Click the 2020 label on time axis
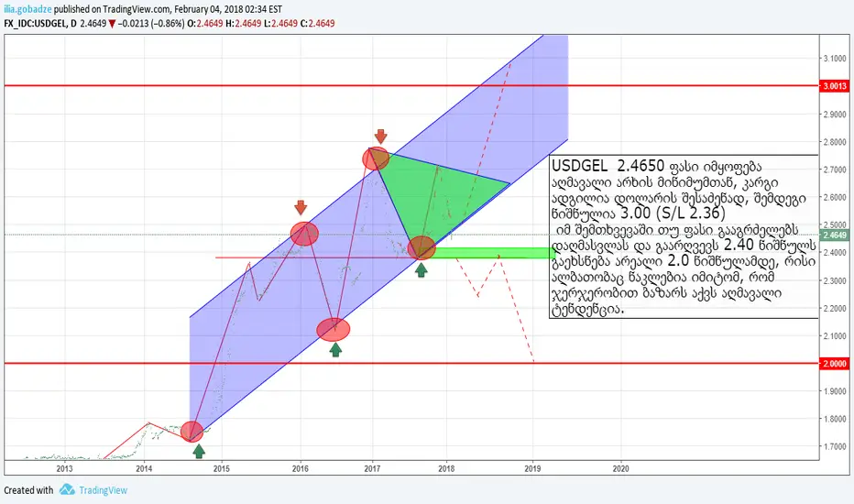 pyautogui.click(x=621, y=468)
